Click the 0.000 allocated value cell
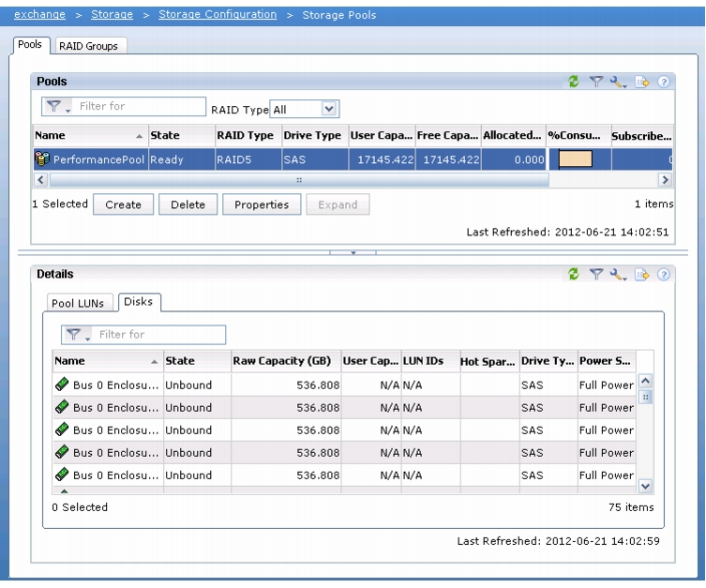The image size is (706, 588). (x=513, y=159)
